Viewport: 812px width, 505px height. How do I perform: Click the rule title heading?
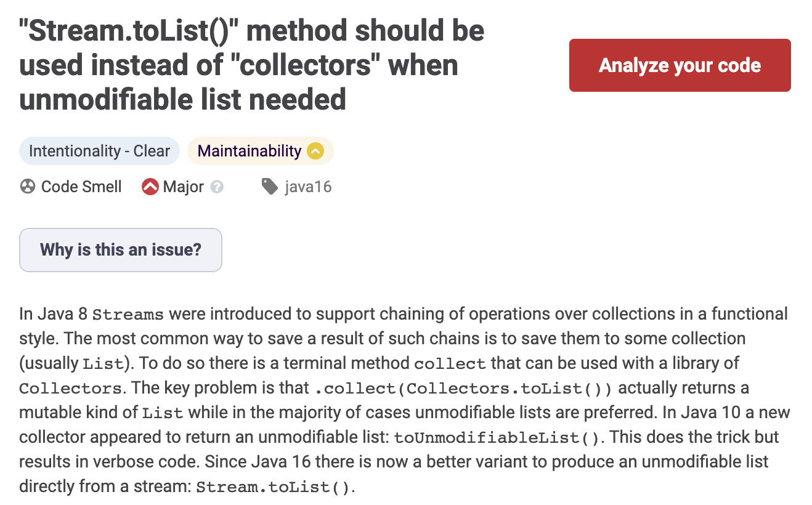point(252,65)
